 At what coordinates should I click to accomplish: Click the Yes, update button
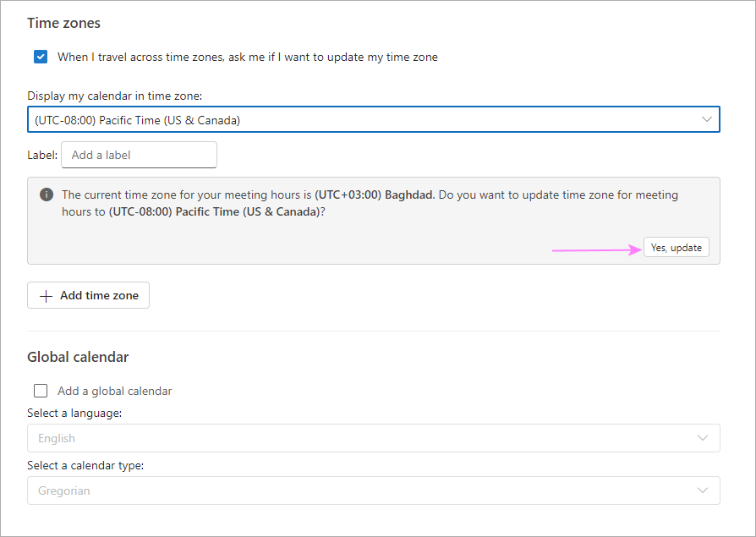coord(677,247)
